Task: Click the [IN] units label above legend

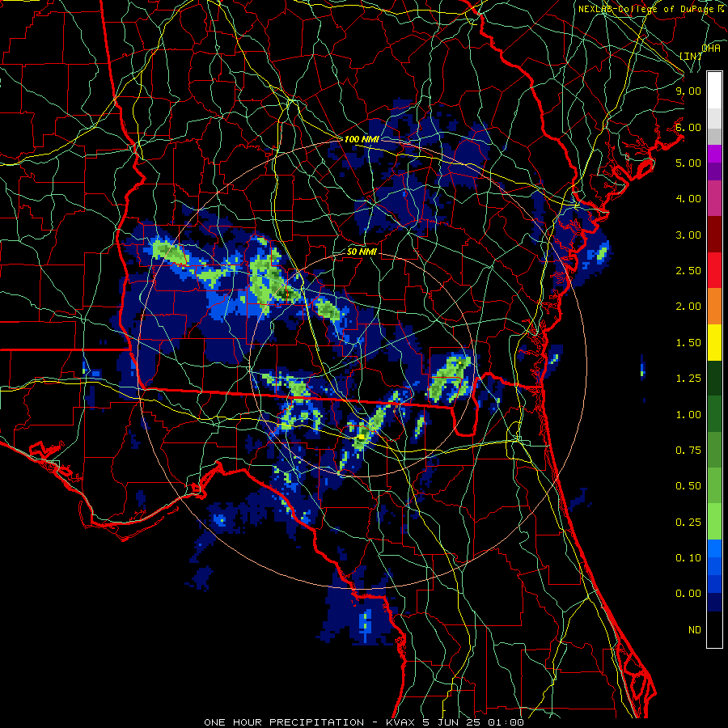Action: [x=691, y=56]
